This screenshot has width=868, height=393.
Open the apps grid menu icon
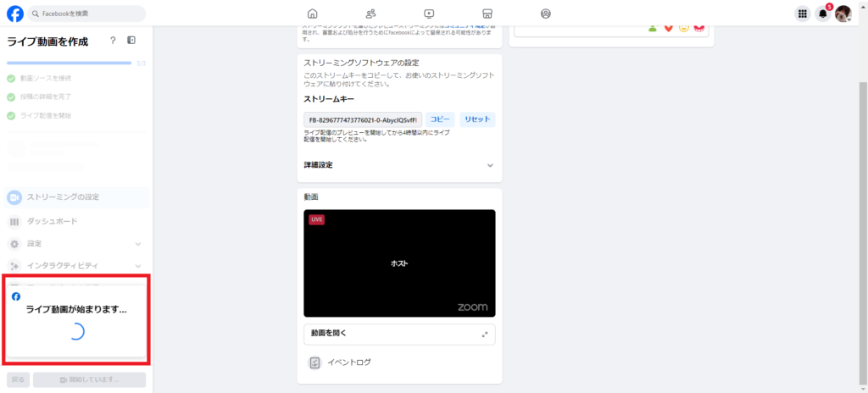point(802,14)
